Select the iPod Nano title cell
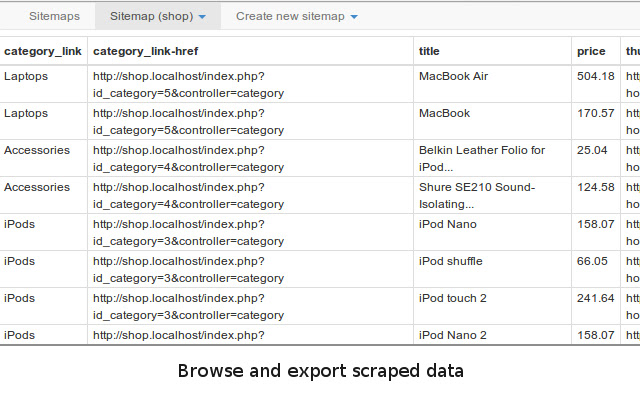This screenshot has height=400, width=640. [447, 224]
